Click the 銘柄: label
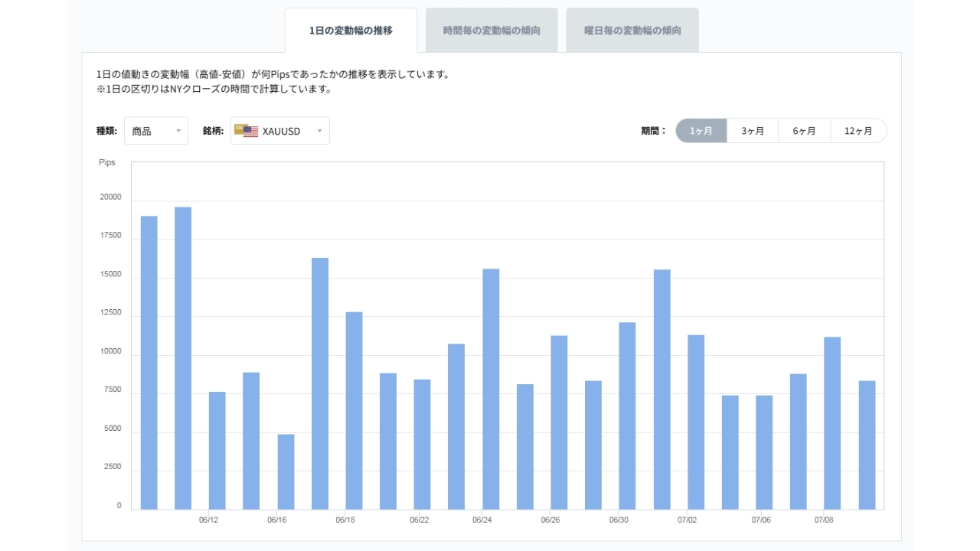Screen dimensions: 980x551 pyautogui.click(x=213, y=131)
